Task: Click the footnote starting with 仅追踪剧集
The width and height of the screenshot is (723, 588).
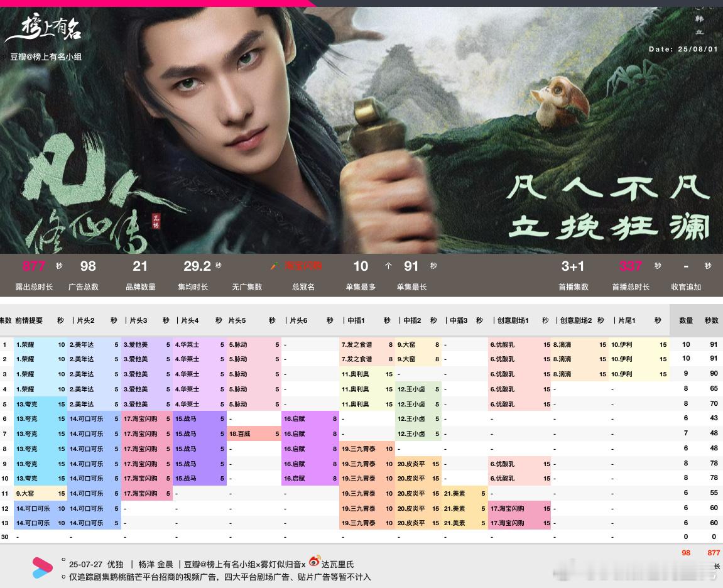Action: point(220,577)
